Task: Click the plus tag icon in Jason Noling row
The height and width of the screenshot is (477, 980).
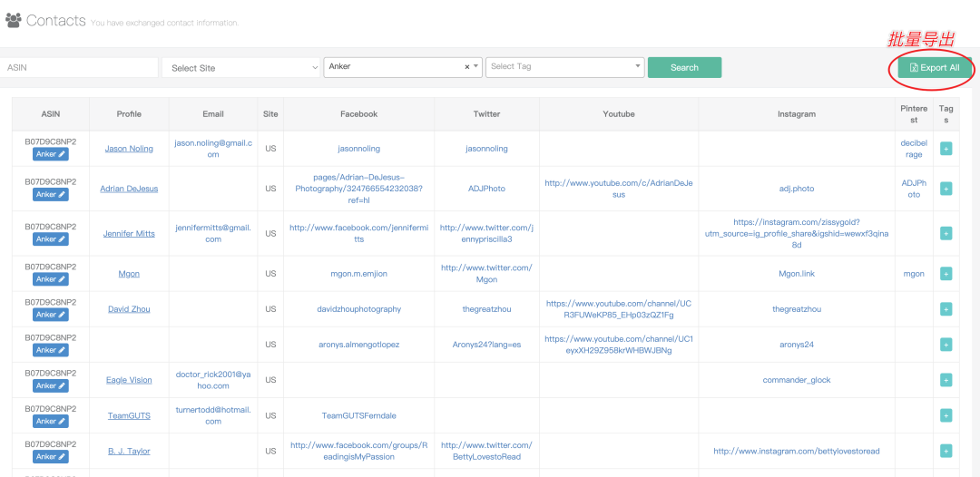Action: tap(946, 149)
